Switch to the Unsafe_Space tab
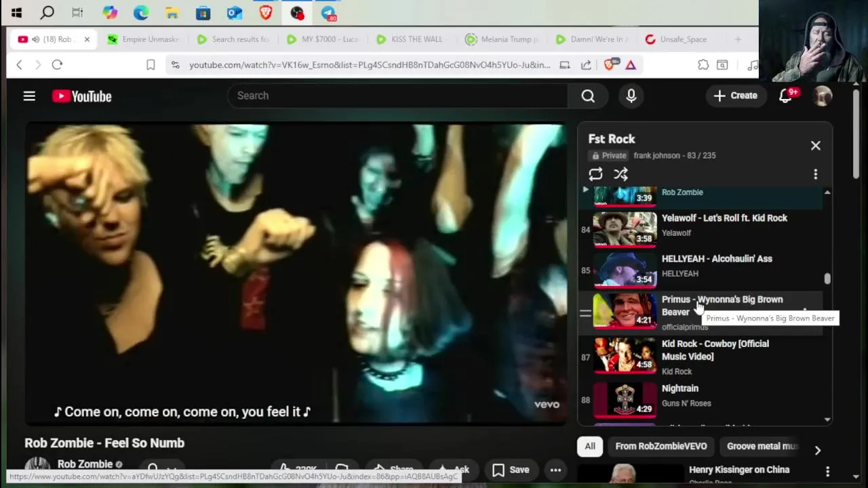Image resolution: width=868 pixels, height=488 pixels. click(x=677, y=39)
